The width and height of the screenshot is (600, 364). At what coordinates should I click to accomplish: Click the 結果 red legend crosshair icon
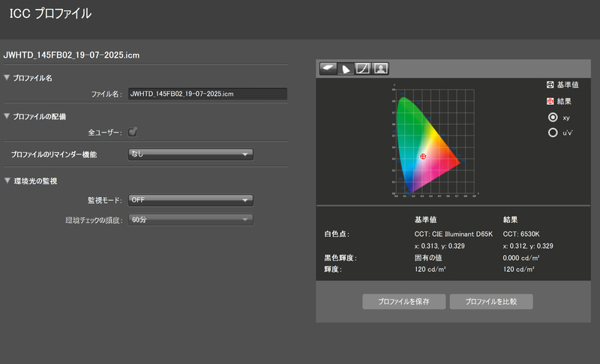550,101
